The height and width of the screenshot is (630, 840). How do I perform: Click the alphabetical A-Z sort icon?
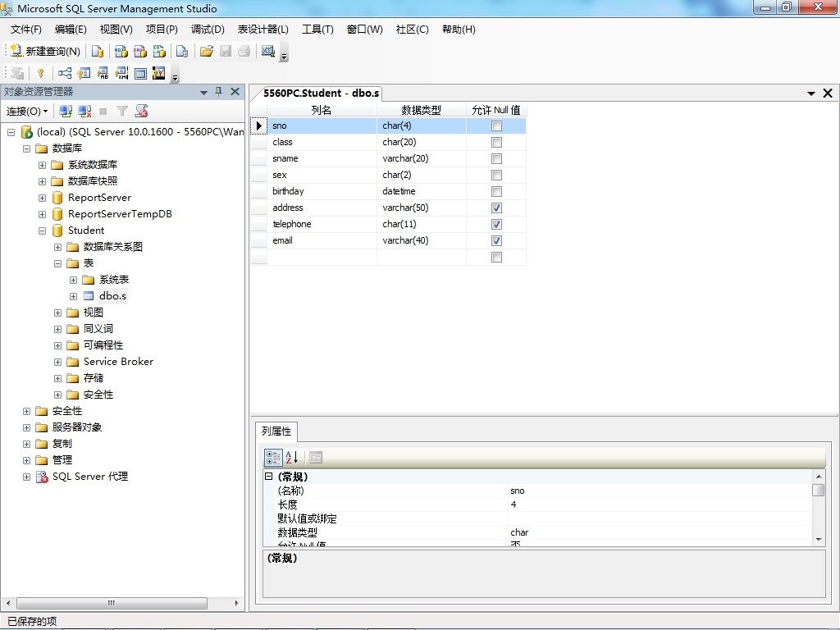[x=291, y=458]
